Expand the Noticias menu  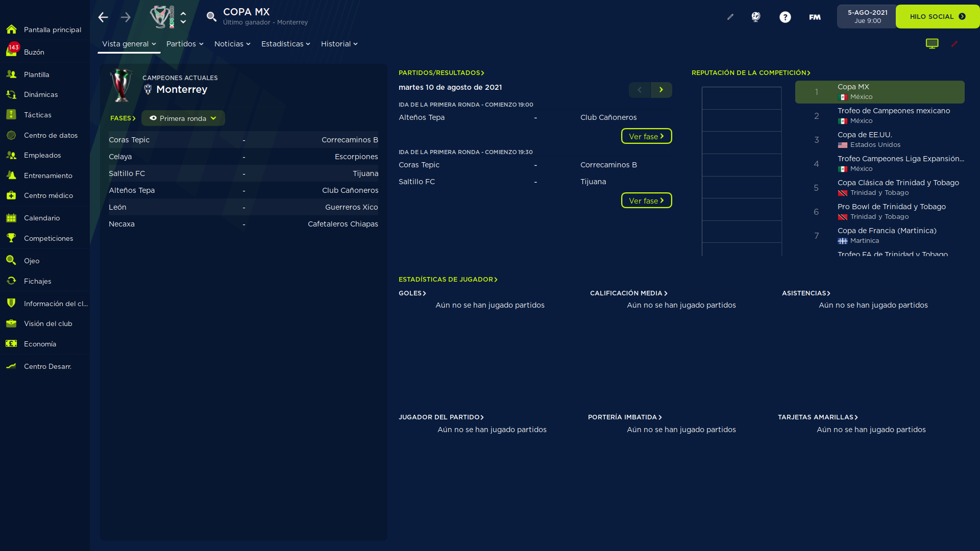coord(232,44)
